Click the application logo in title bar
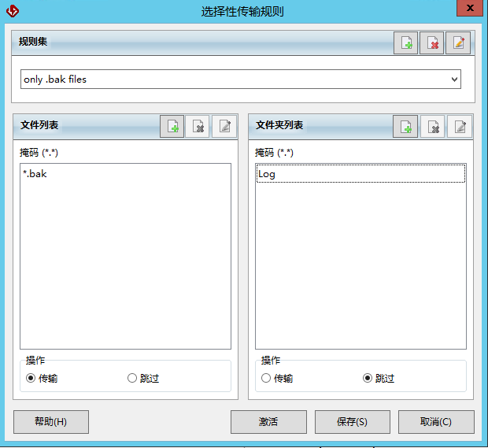Image resolution: width=488 pixels, height=448 pixels. [13, 11]
